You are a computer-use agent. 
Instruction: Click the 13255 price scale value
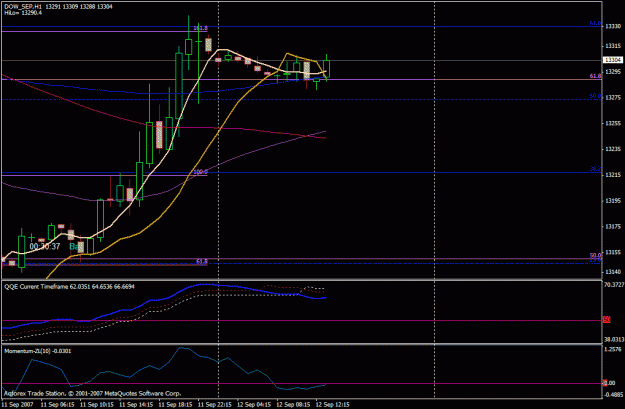613,124
